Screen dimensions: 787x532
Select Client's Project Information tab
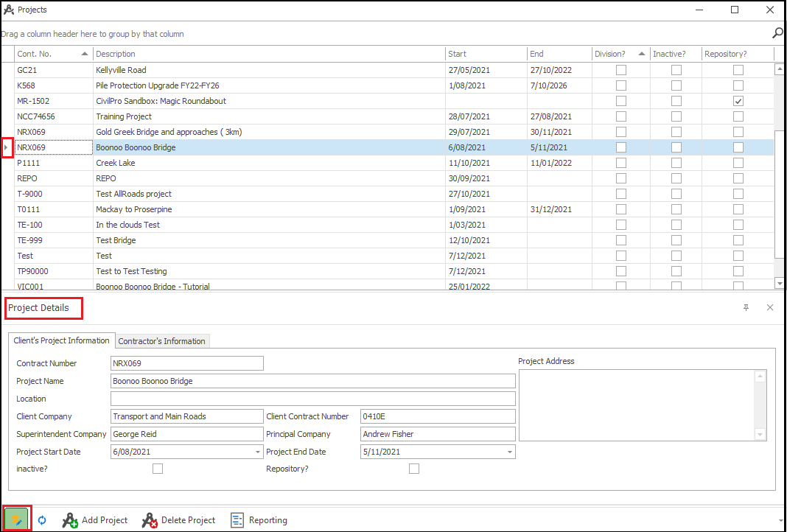[61, 340]
